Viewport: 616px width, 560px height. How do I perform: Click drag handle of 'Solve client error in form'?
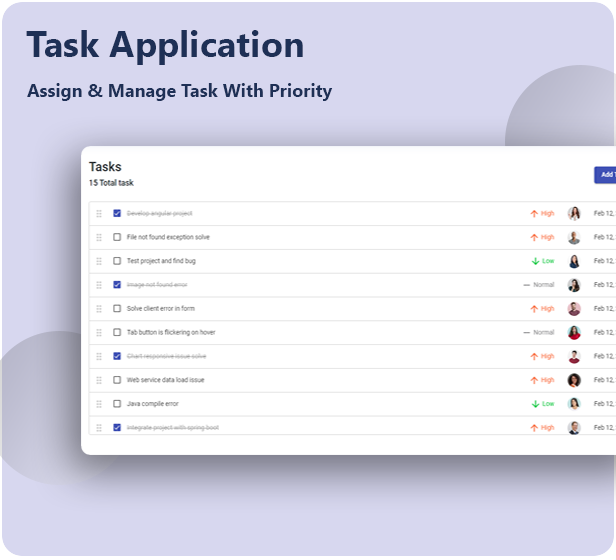point(99,309)
